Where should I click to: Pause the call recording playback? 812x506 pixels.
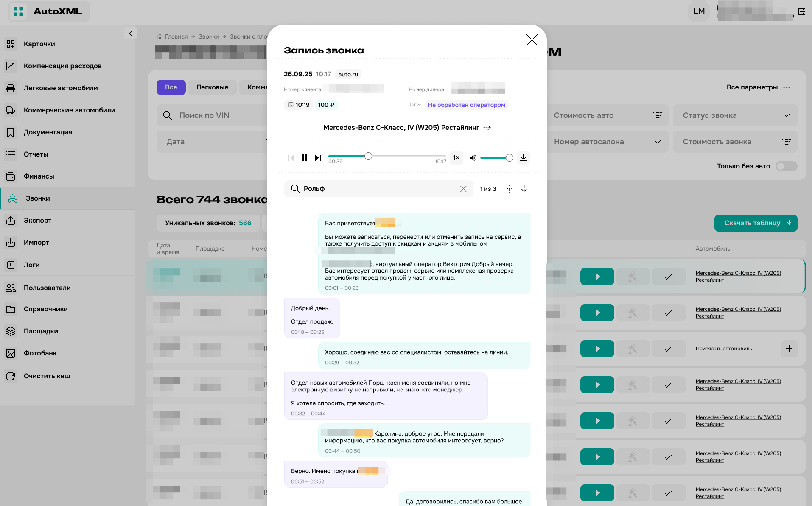point(305,158)
